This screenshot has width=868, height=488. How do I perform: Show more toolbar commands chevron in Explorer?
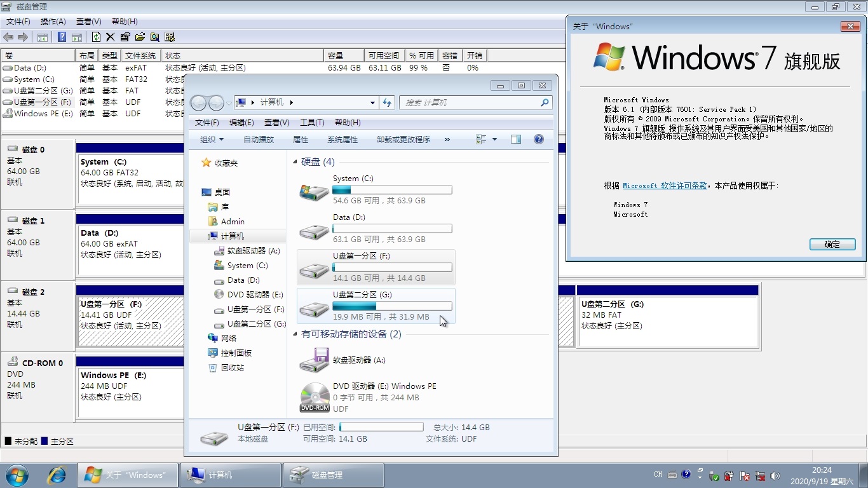[447, 140]
